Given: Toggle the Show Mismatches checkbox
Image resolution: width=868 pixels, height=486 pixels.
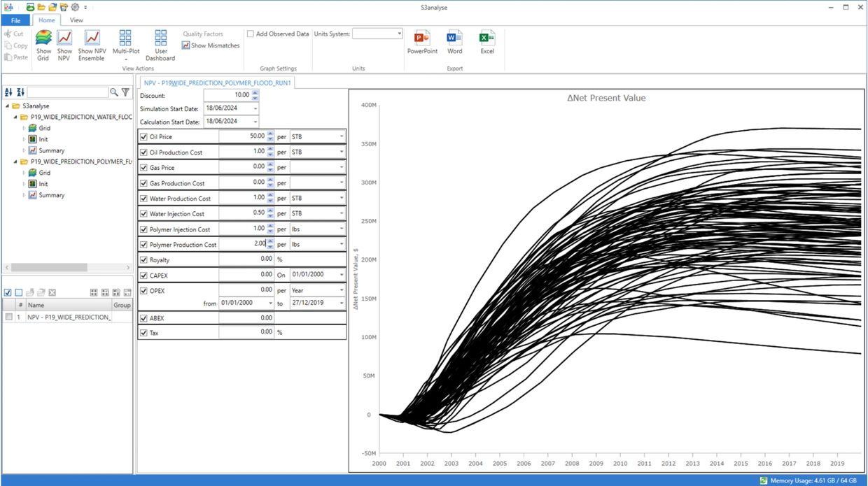Looking at the screenshot, I should pyautogui.click(x=185, y=45).
